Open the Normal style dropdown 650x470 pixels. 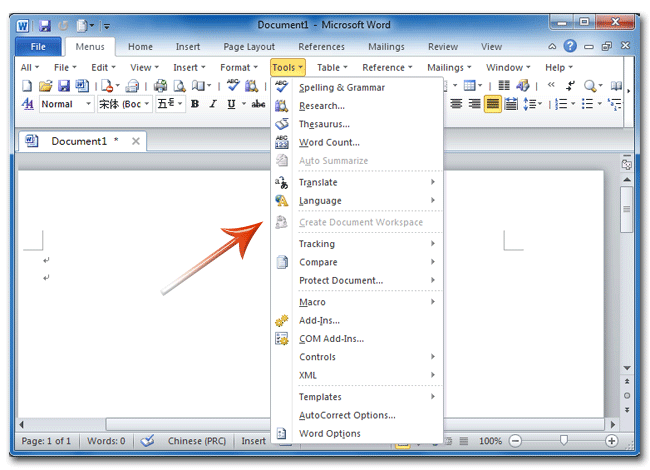[x=88, y=104]
